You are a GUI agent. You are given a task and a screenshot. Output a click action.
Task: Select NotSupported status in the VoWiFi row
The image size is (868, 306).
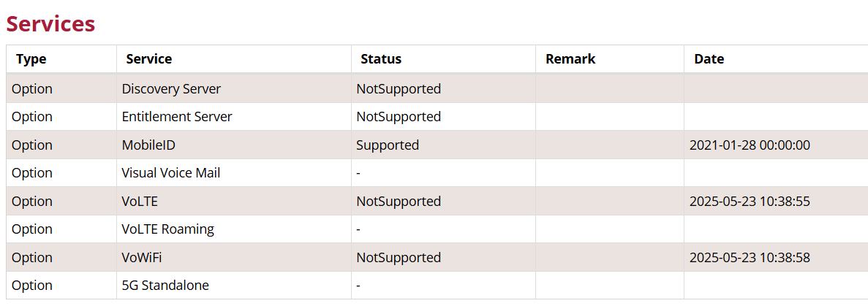(399, 258)
